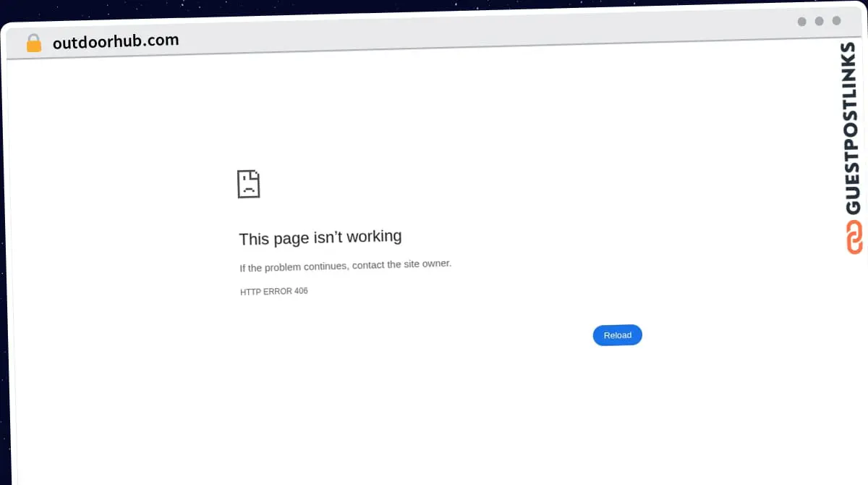This screenshot has width=868, height=485.
Task: Click the empty area of the address bar
Action: click(485, 35)
